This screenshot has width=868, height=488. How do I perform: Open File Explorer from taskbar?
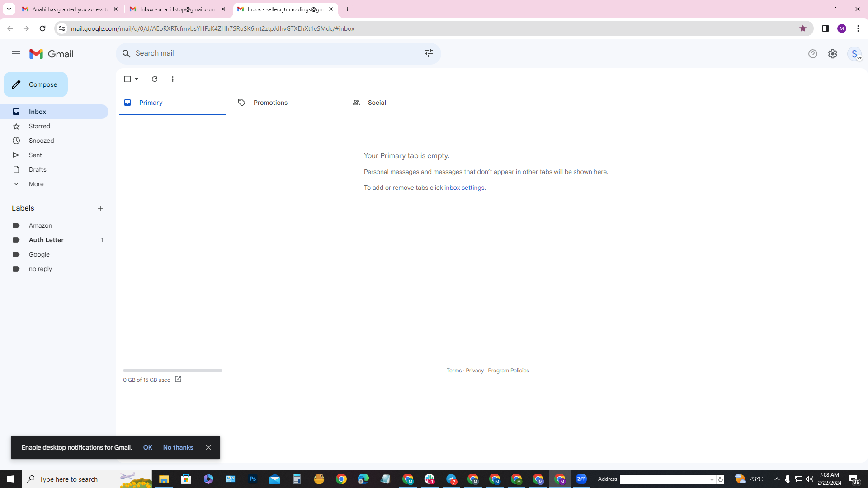click(x=164, y=479)
